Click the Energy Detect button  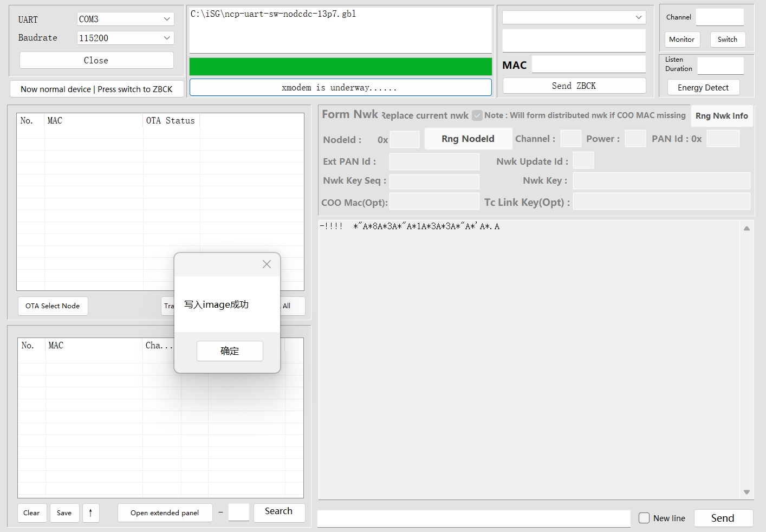point(703,88)
